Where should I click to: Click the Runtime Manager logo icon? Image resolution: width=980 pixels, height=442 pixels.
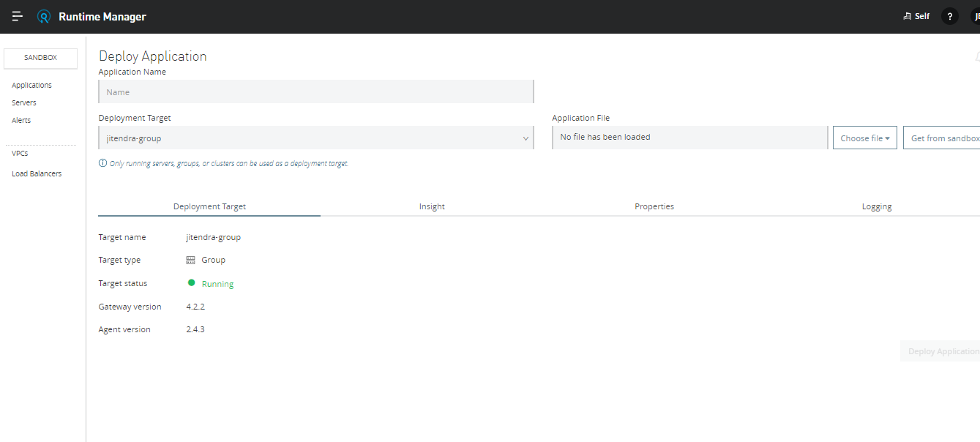[x=44, y=16]
